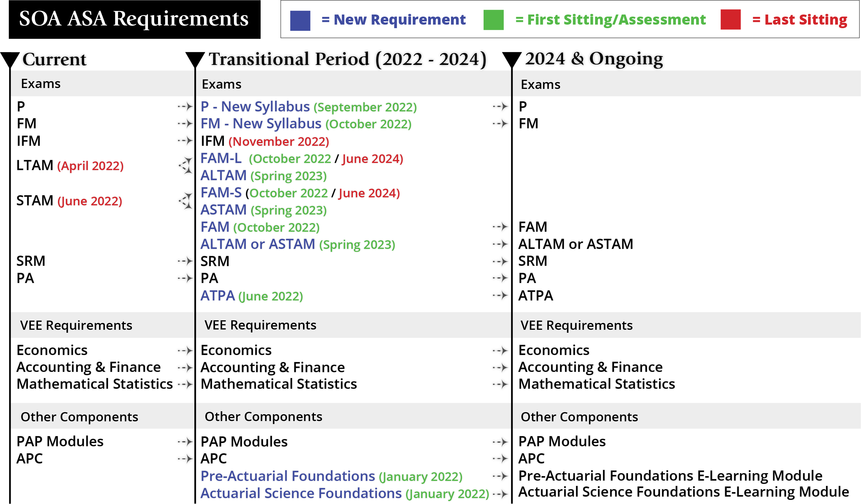Click the blue New Requirement legend square
The image size is (861, 504).
click(x=300, y=20)
